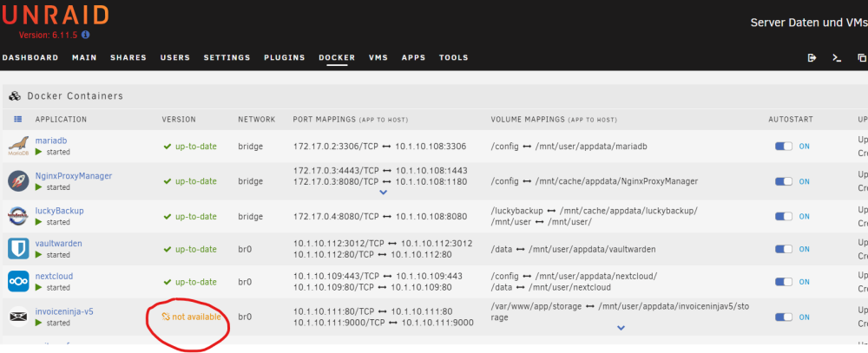Toggle vaultwarden autostart switch
868x353 pixels.
[x=783, y=249]
